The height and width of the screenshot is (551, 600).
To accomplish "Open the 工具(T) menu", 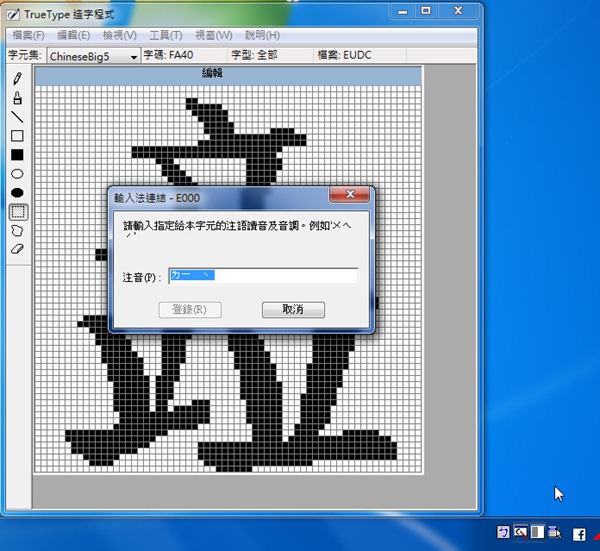I will click(x=166, y=36).
